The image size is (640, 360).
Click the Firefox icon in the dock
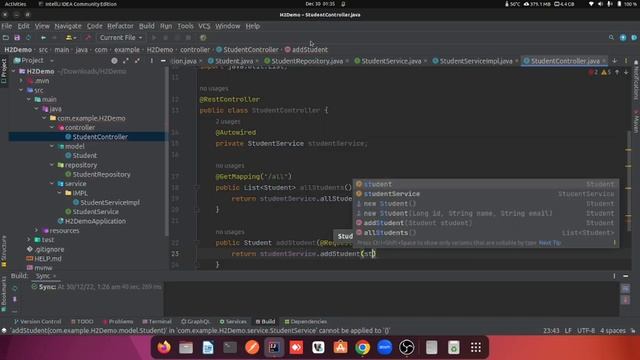[x=164, y=347]
